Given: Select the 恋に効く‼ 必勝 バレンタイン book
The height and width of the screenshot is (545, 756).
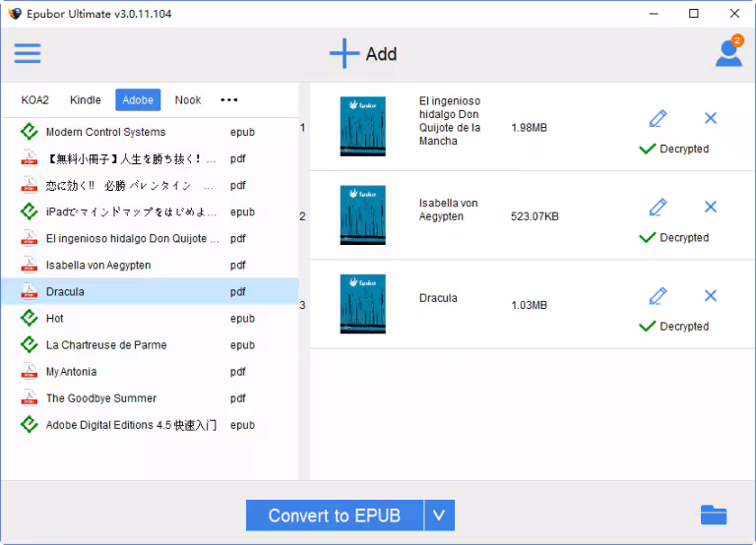Looking at the screenshot, I should coord(151,185).
